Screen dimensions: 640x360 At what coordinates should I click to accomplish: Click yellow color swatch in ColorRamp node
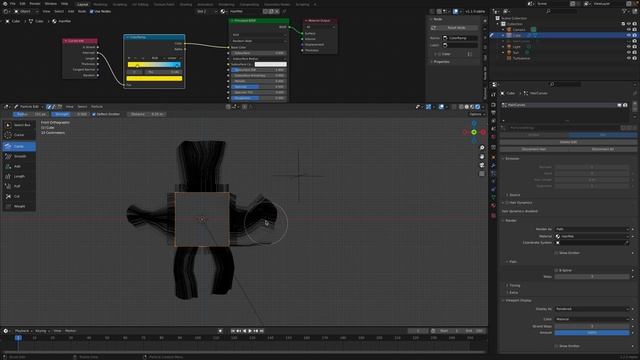[154, 78]
